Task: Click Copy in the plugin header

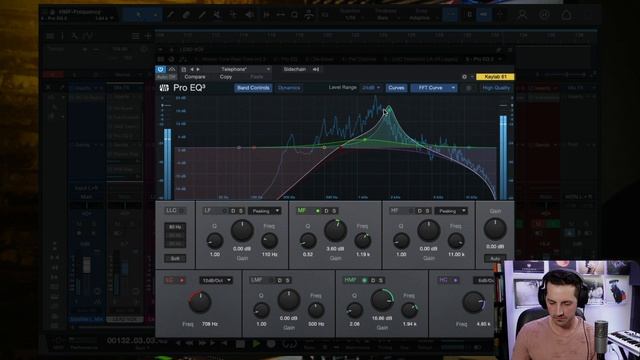Action: [x=226, y=77]
